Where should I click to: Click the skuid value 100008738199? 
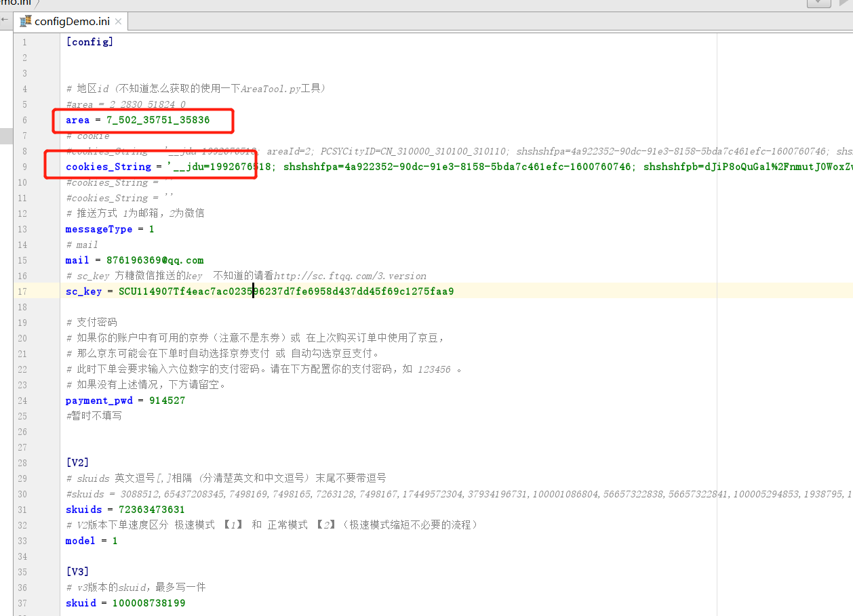148,603
